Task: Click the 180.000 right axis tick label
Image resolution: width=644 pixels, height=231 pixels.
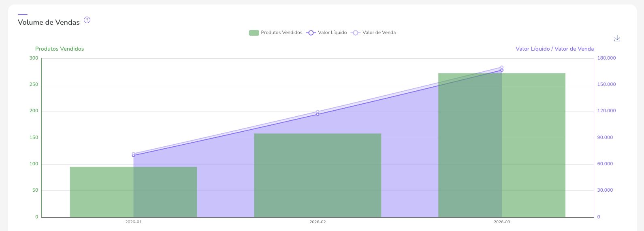Action: pos(606,58)
